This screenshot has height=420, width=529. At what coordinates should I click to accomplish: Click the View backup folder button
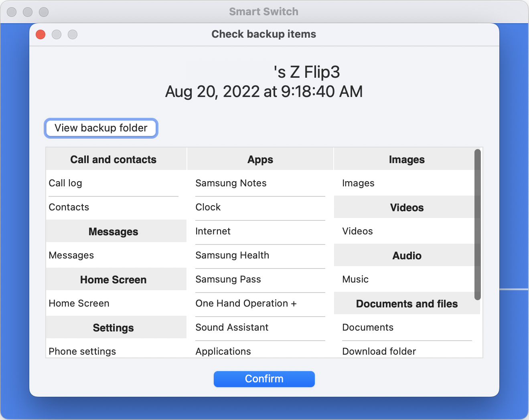101,128
